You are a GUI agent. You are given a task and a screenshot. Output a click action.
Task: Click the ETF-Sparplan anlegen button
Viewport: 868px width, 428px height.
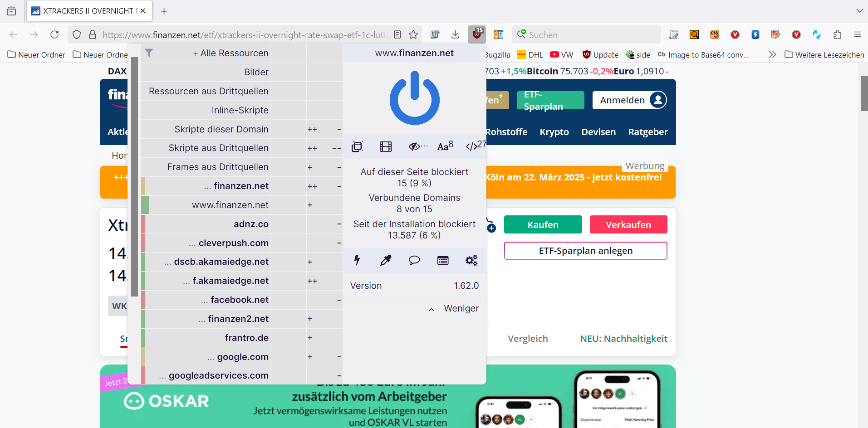(585, 251)
